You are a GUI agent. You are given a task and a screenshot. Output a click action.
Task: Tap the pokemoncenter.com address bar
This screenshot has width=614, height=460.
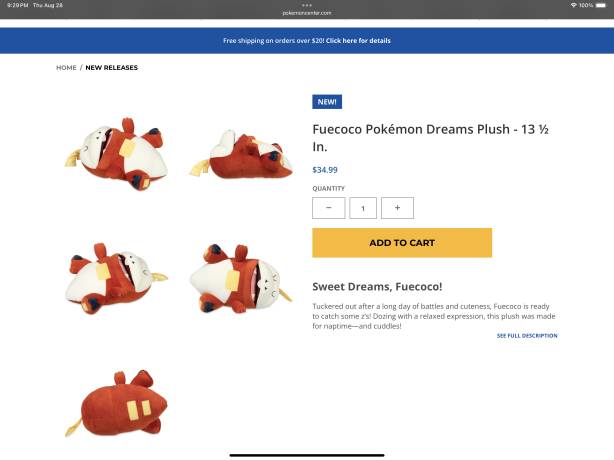307,13
